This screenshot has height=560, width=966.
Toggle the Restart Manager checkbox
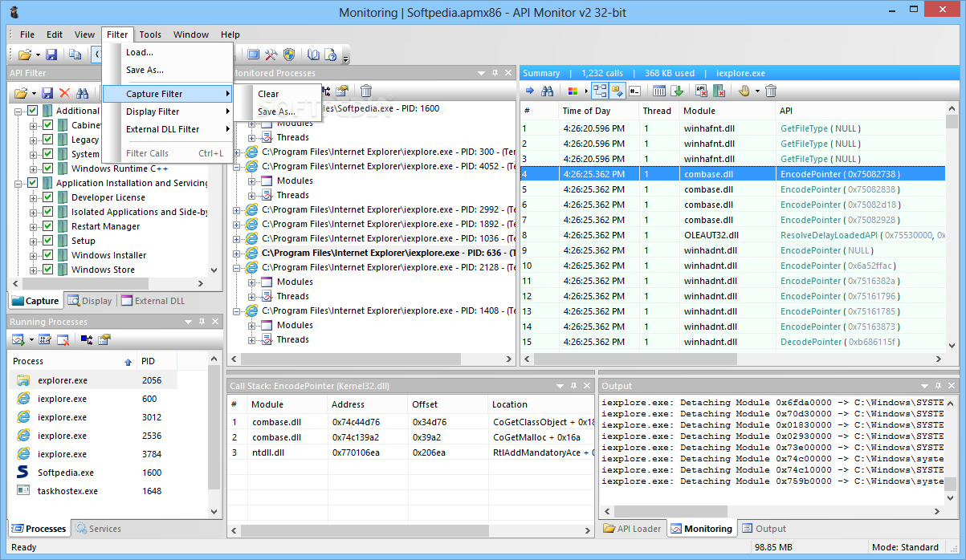[47, 226]
